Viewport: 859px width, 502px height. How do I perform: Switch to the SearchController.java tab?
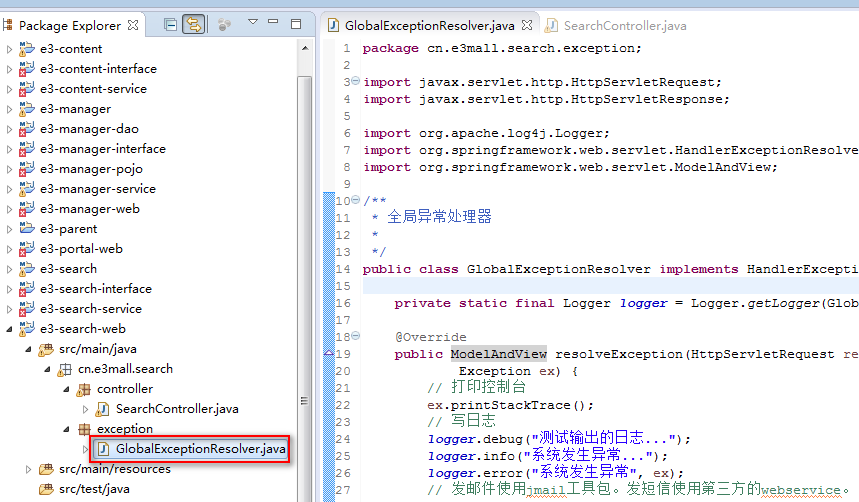616,26
